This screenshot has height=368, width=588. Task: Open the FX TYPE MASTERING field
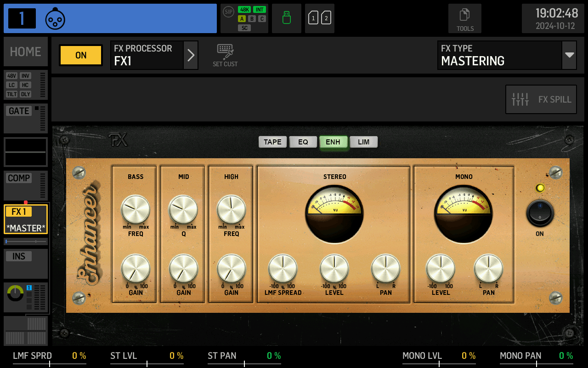[x=500, y=55]
